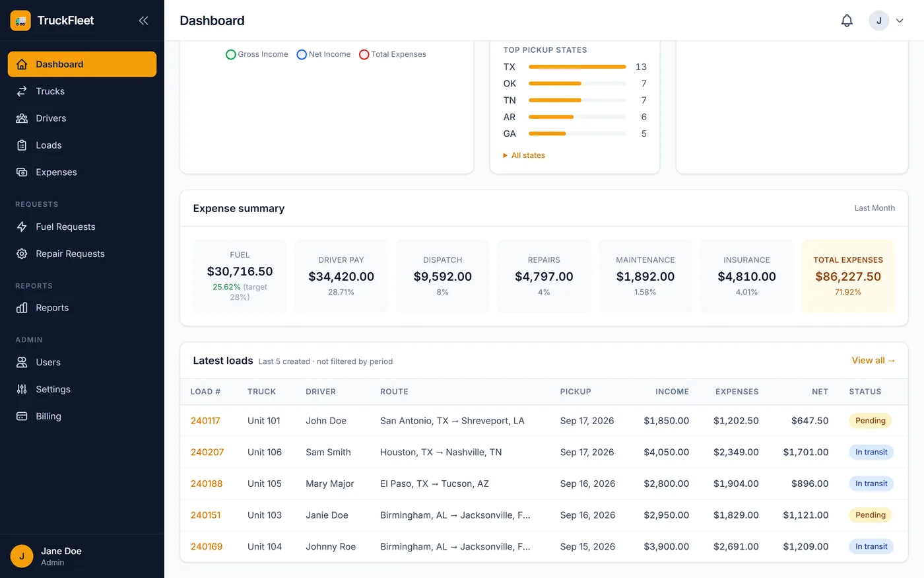The width and height of the screenshot is (924, 578).
Task: Open load 240188
Action: click(207, 484)
